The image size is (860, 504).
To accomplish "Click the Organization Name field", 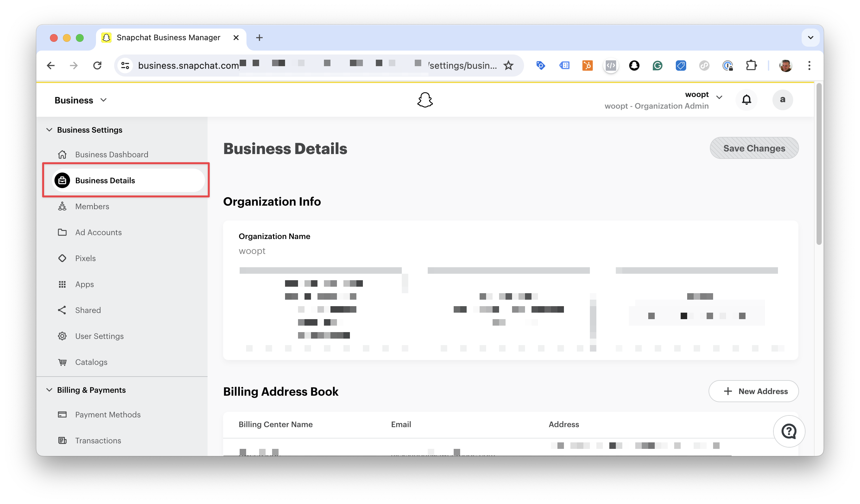I will (252, 251).
